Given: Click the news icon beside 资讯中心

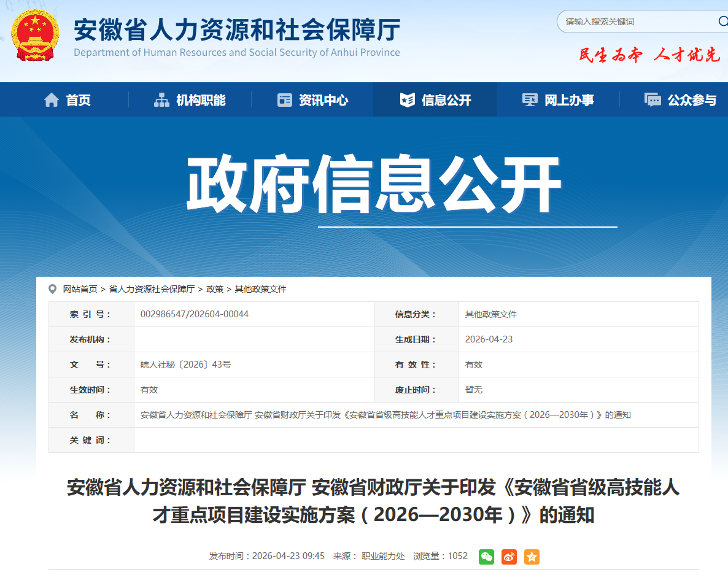Looking at the screenshot, I should pos(285,100).
